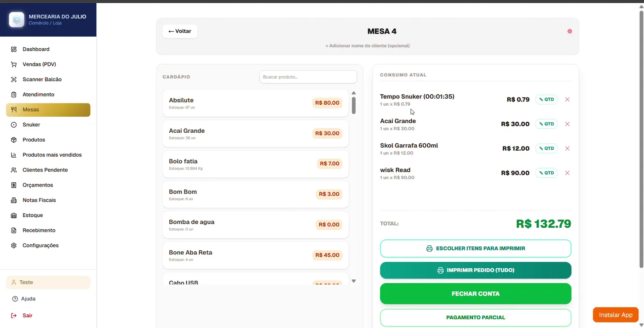Click the Fechar Conta button

click(476, 294)
